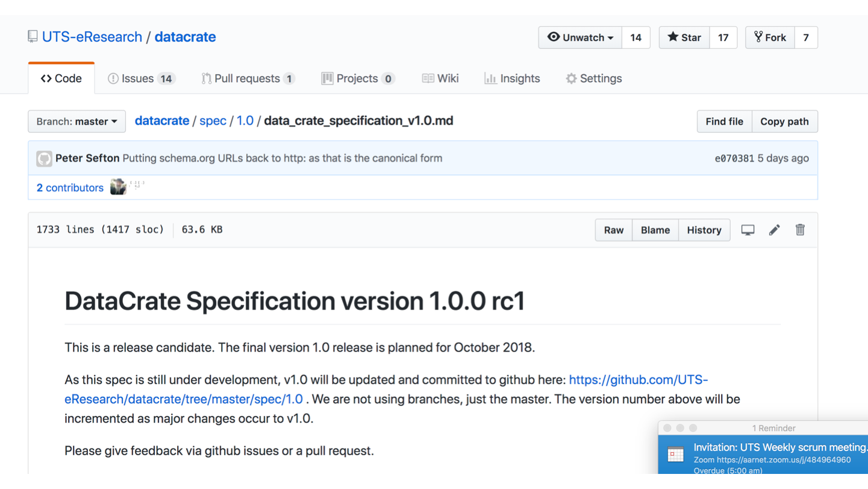Click the UTS-eResearch organization link
Viewport: 868px width, 489px height.
92,37
